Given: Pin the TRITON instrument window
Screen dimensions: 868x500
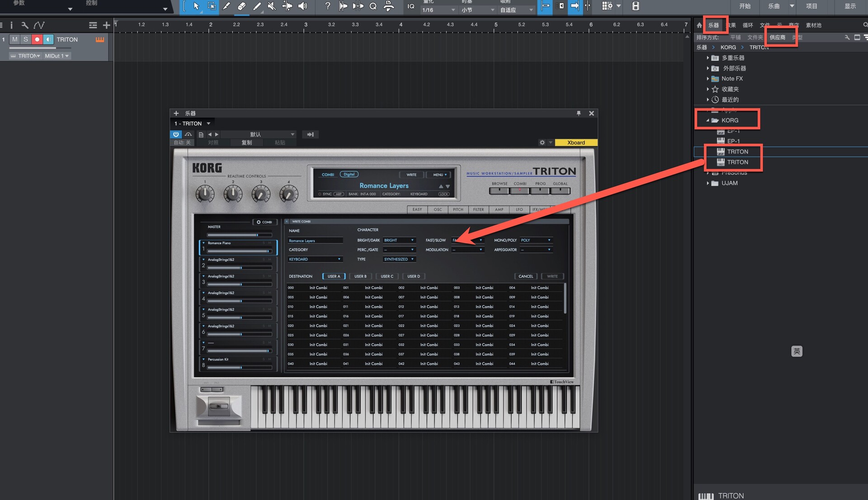Looking at the screenshot, I should tap(579, 113).
